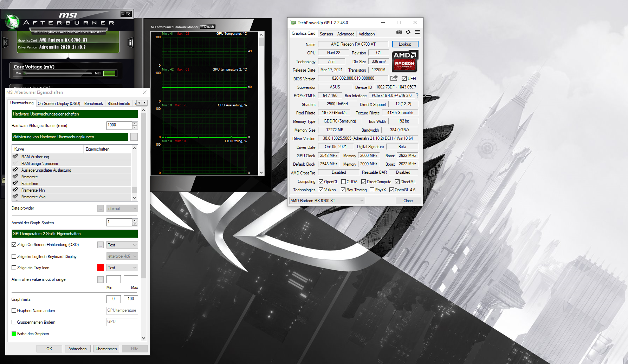The height and width of the screenshot is (364, 628).
Task: Toggle the UEFI checkbox in GPU-Z
Action: pyautogui.click(x=404, y=79)
